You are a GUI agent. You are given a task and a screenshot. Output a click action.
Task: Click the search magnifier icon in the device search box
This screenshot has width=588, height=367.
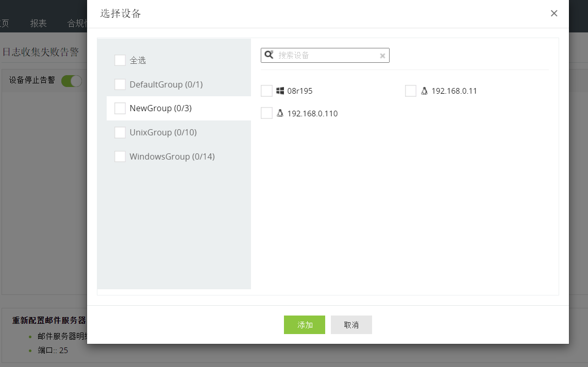pyautogui.click(x=269, y=55)
